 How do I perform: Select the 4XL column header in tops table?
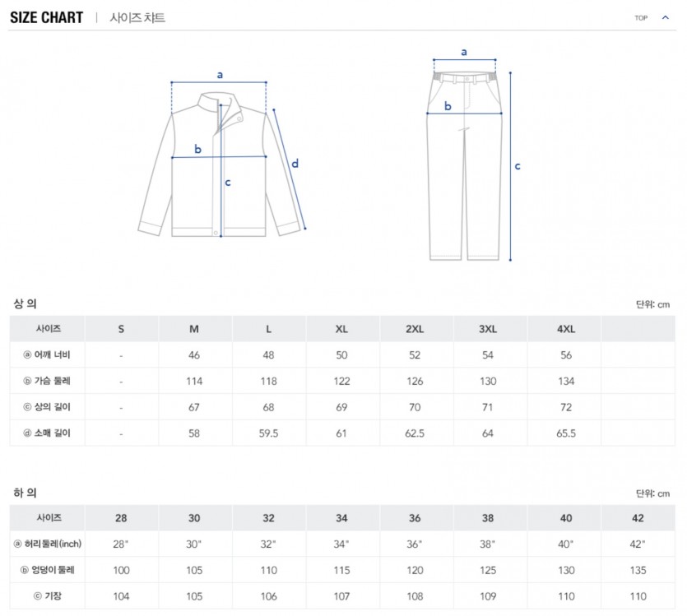[566, 329]
